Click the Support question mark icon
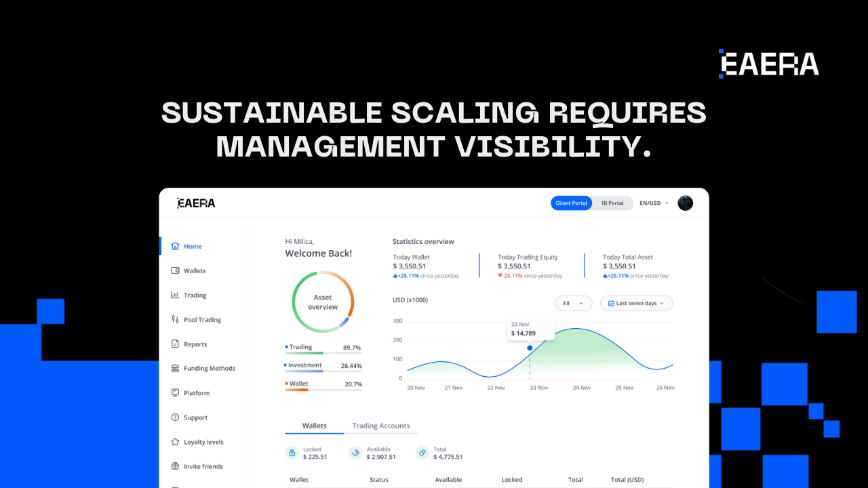 point(176,418)
